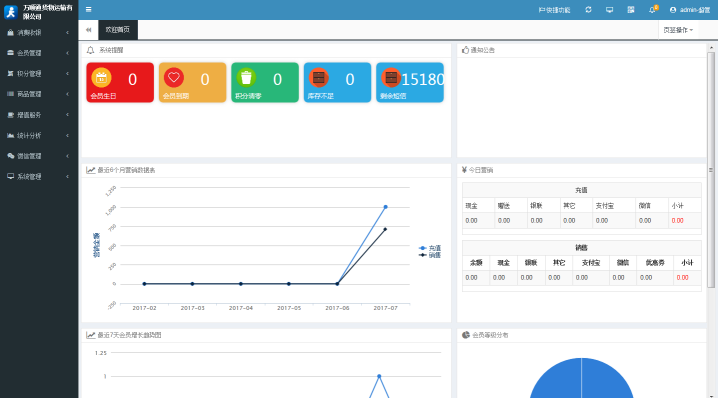Image resolution: width=718 pixels, height=398 pixels.
Task: Click the 会员到期 heart icon
Action: point(174,77)
